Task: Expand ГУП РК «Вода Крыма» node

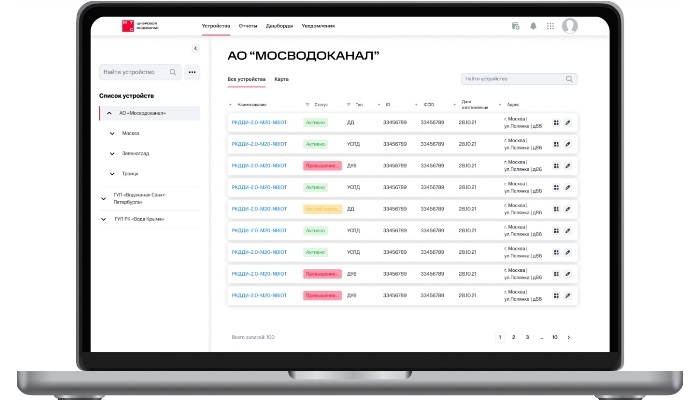Action: click(x=104, y=219)
